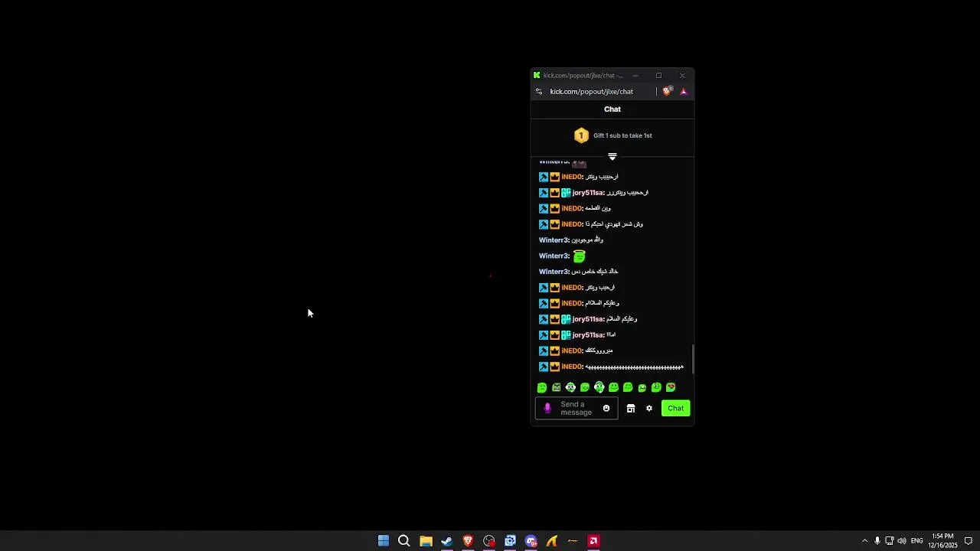Open Steam from the taskbar
Image resolution: width=980 pixels, height=551 pixels.
click(446, 541)
